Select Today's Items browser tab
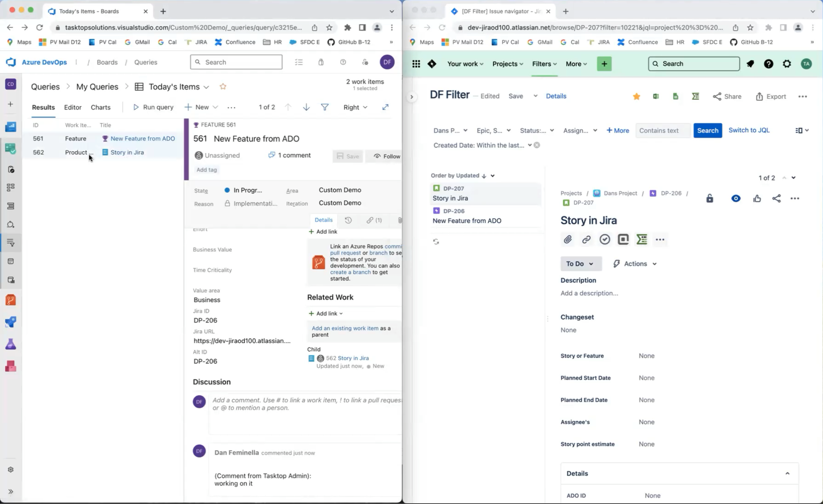This screenshot has width=823, height=504. (98, 11)
